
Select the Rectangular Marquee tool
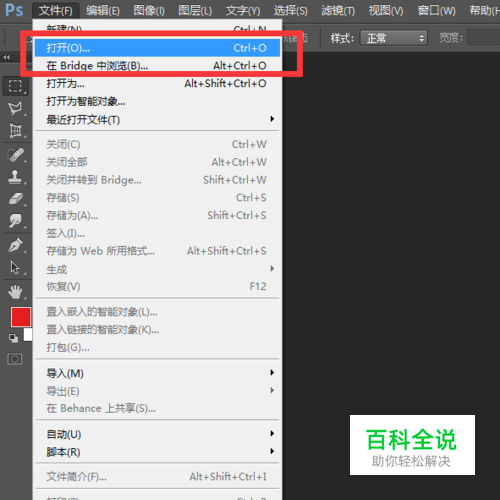pos(15,86)
